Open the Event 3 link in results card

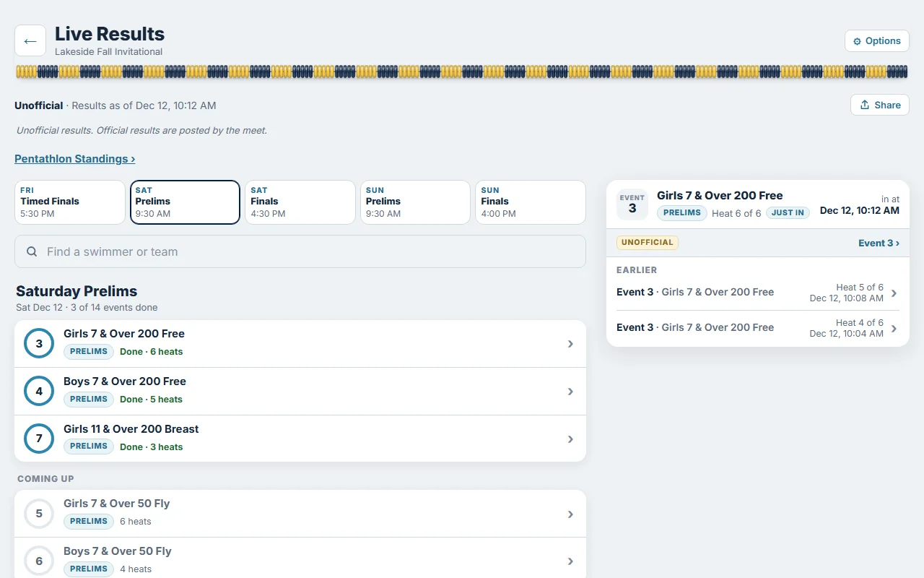click(x=879, y=243)
